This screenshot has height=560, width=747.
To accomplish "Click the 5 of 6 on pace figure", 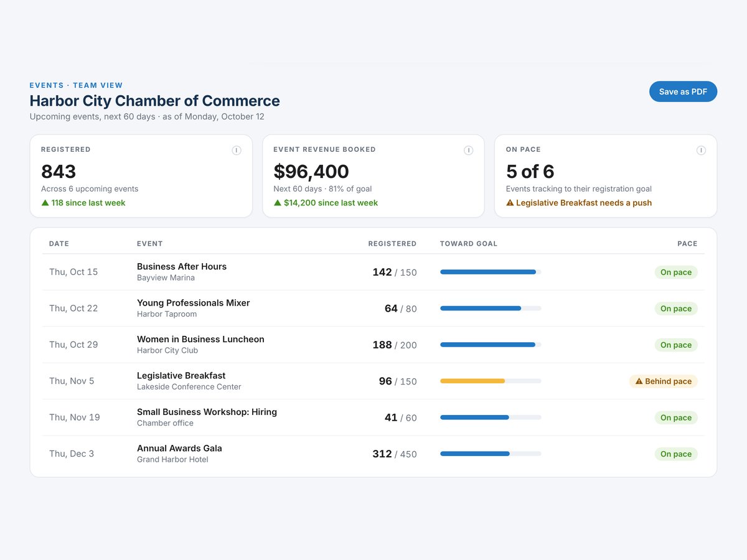I will click(530, 171).
